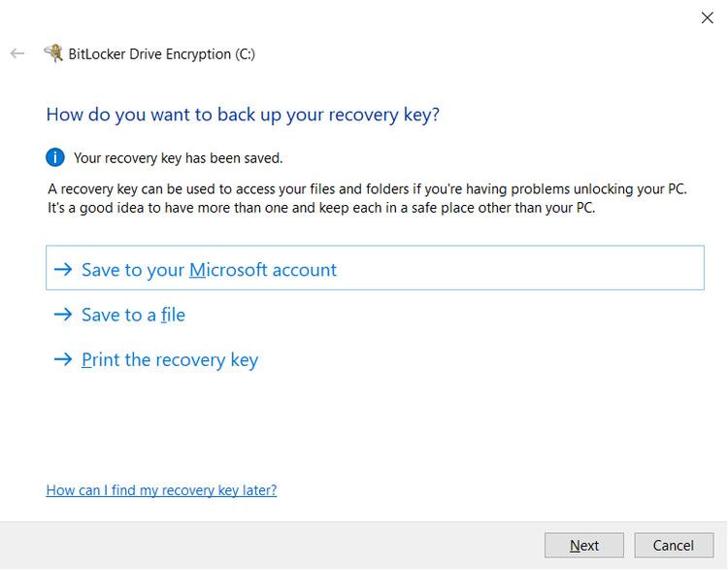Click 'Your recovery key has been saved' message
The image size is (728, 570).
[x=179, y=157]
